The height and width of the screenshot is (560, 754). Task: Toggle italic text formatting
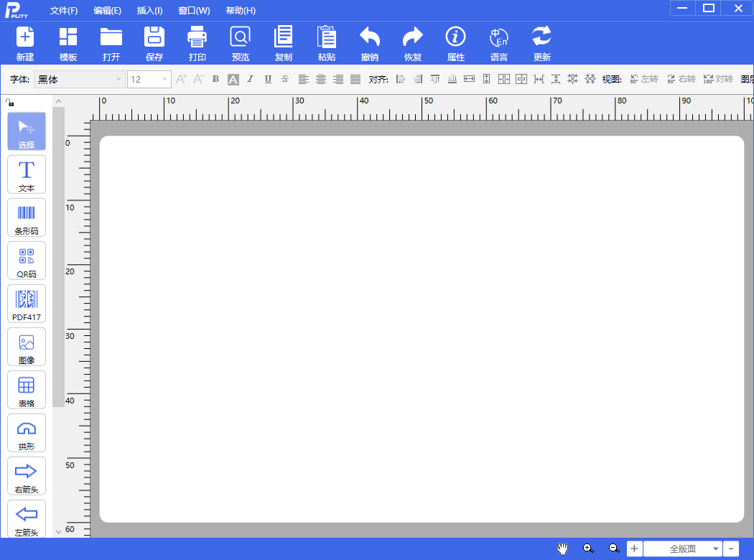[x=250, y=79]
